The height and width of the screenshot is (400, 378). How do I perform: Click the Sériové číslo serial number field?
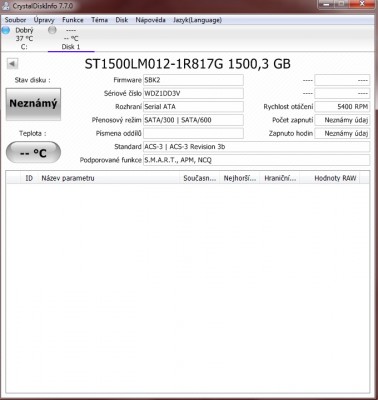[x=193, y=93]
